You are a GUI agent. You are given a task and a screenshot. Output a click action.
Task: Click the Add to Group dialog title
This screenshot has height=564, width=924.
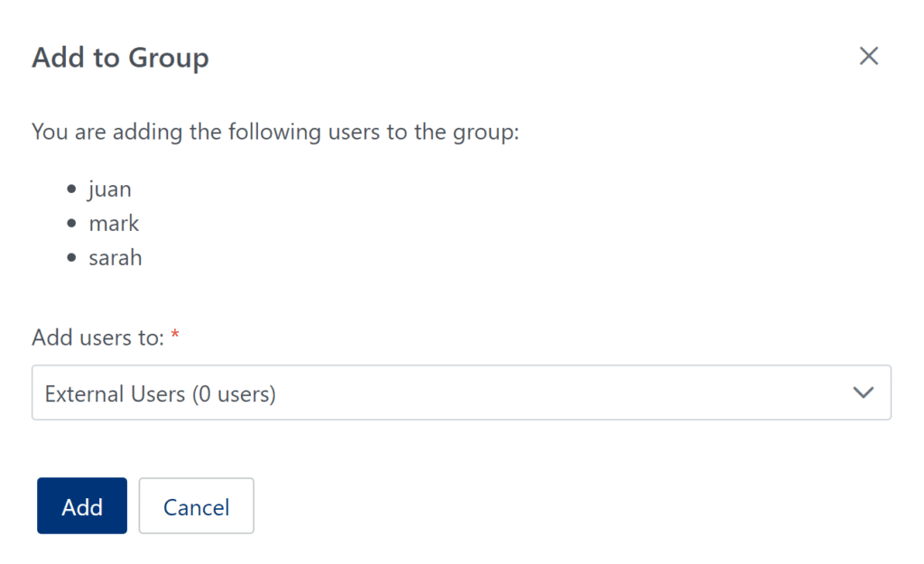[120, 58]
